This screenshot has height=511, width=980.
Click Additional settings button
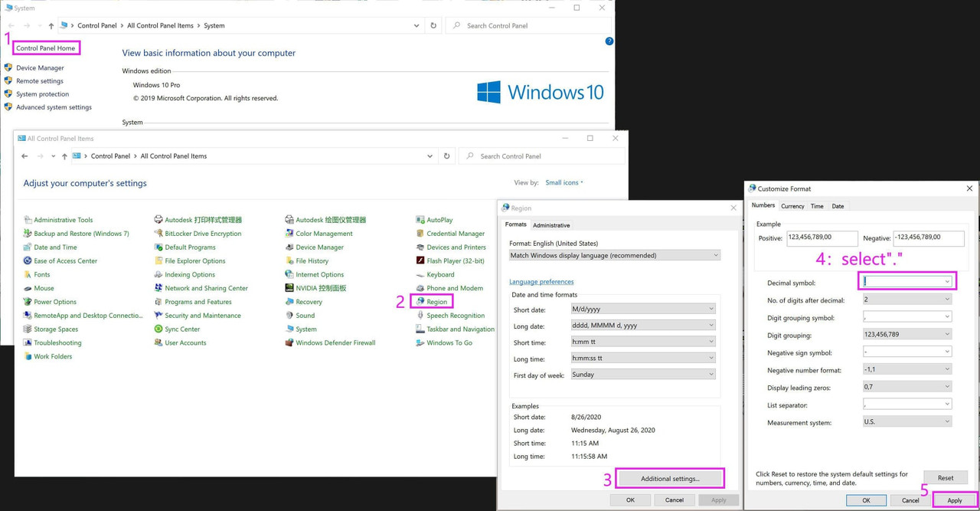tap(670, 479)
